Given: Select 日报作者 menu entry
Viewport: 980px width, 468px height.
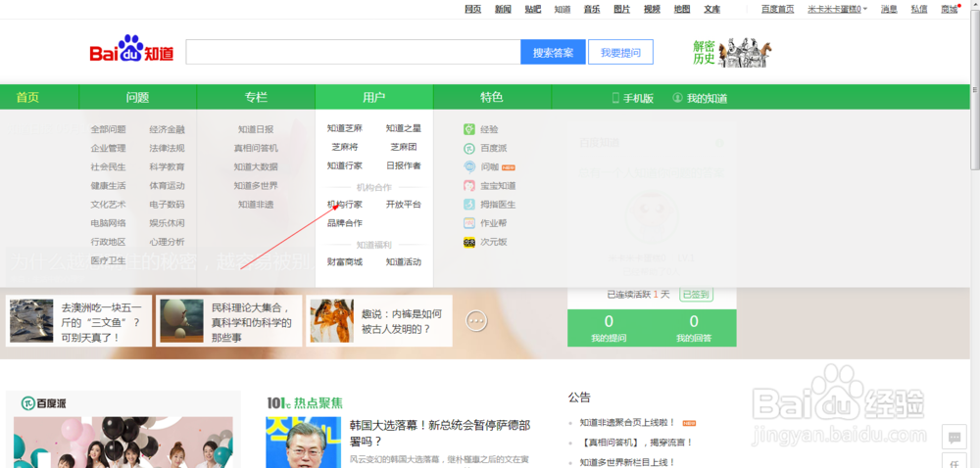Looking at the screenshot, I should (403, 165).
